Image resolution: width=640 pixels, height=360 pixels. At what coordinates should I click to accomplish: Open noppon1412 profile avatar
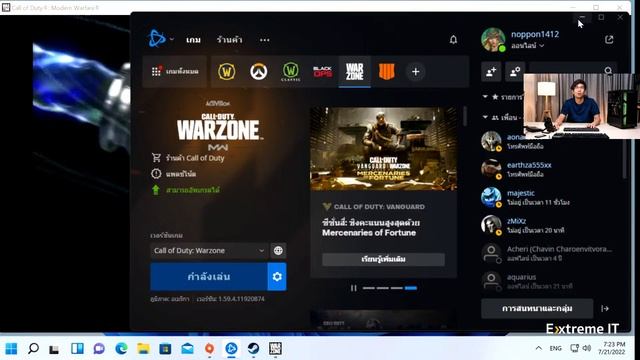(493, 40)
